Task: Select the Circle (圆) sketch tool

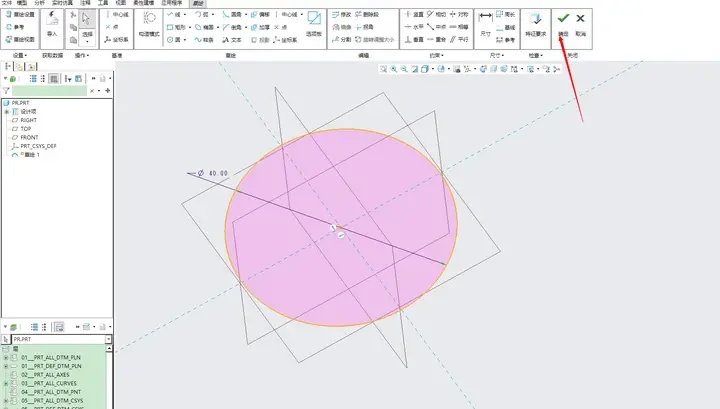Action: [176, 40]
